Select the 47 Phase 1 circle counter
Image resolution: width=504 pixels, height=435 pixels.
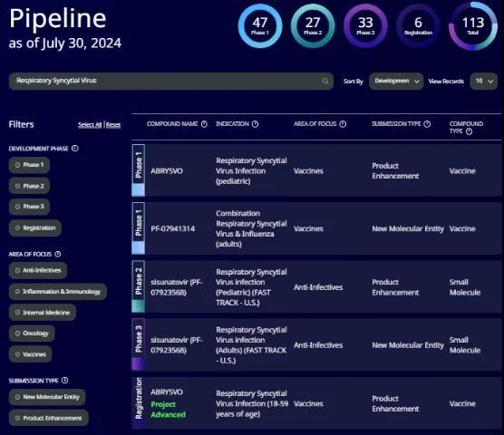pyautogui.click(x=260, y=25)
